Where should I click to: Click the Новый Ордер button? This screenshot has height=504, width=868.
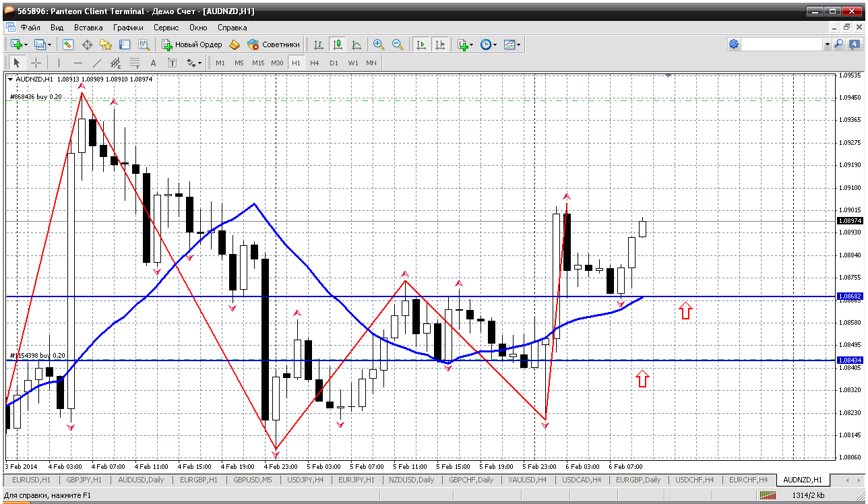[x=192, y=44]
